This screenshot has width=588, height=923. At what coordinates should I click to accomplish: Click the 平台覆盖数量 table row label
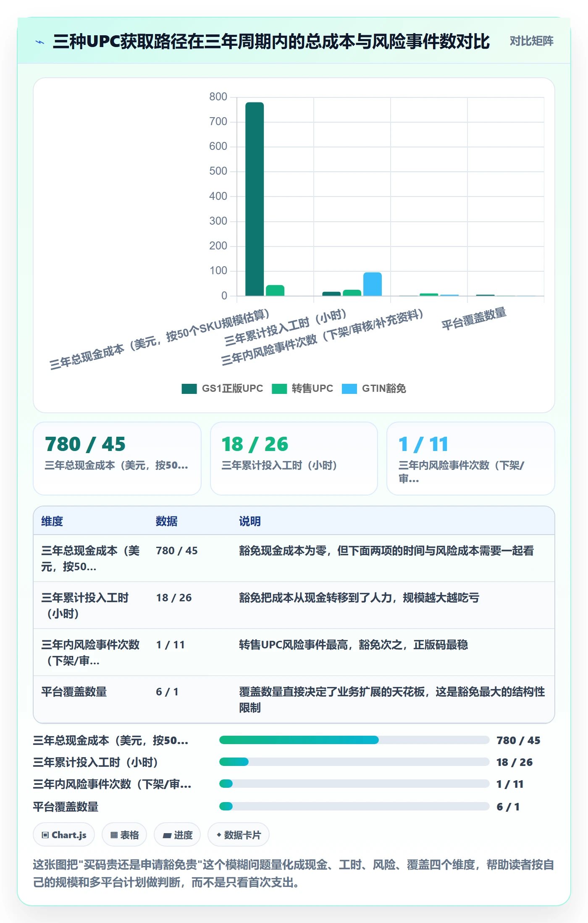click(74, 692)
